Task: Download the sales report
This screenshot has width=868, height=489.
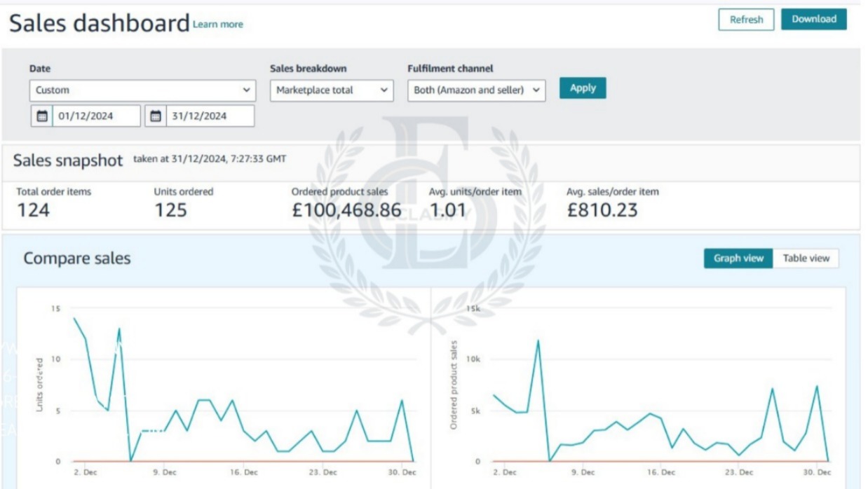Action: (813, 20)
